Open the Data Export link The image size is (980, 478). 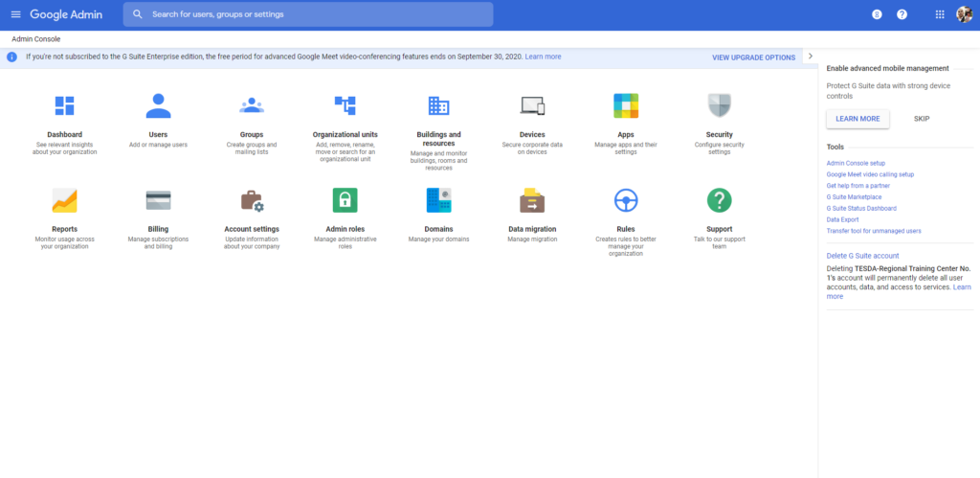tap(842, 219)
